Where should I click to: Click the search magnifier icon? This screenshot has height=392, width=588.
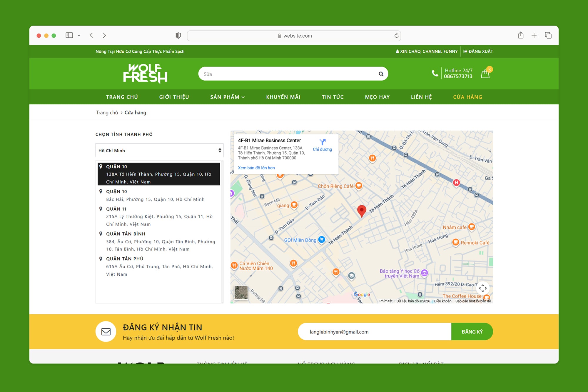pos(381,74)
